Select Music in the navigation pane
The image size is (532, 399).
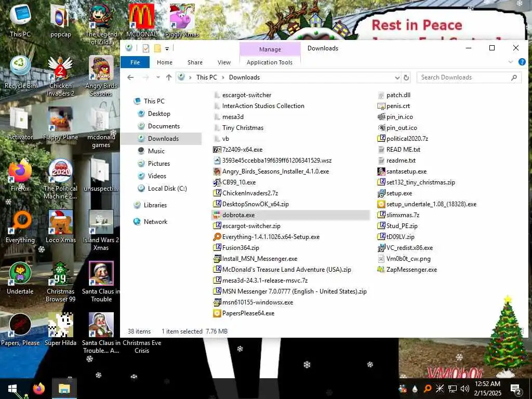click(156, 151)
